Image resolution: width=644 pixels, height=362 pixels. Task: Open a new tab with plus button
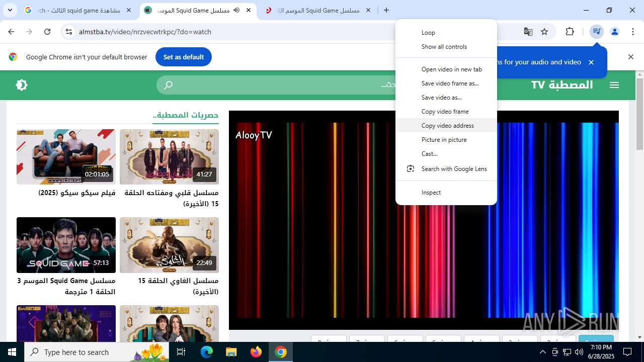tap(386, 10)
